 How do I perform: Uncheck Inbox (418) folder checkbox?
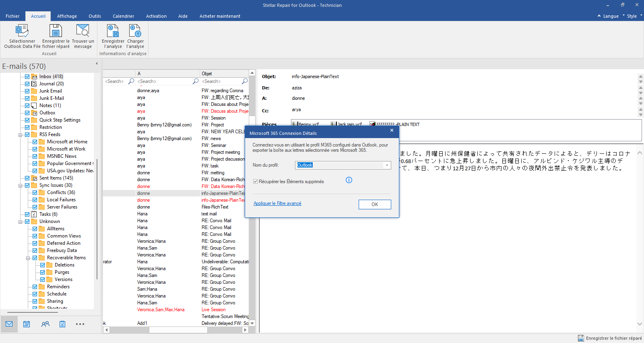click(x=27, y=76)
